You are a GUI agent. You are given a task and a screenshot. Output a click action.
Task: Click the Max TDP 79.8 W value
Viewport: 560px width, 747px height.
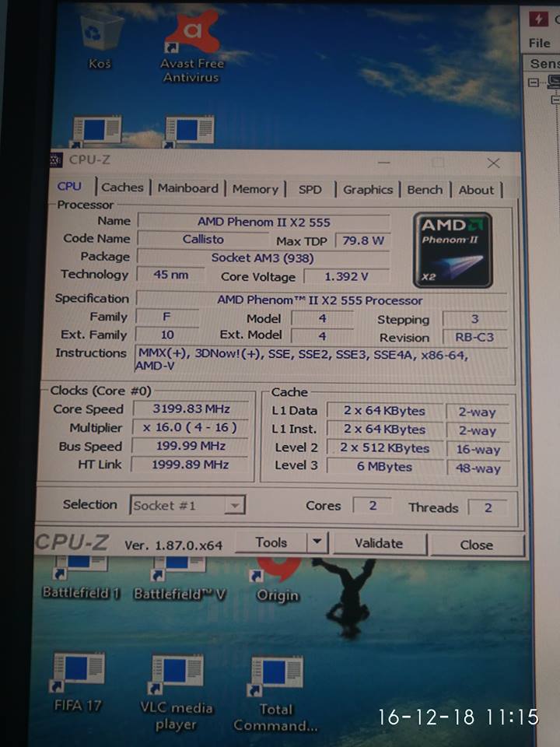click(x=363, y=240)
